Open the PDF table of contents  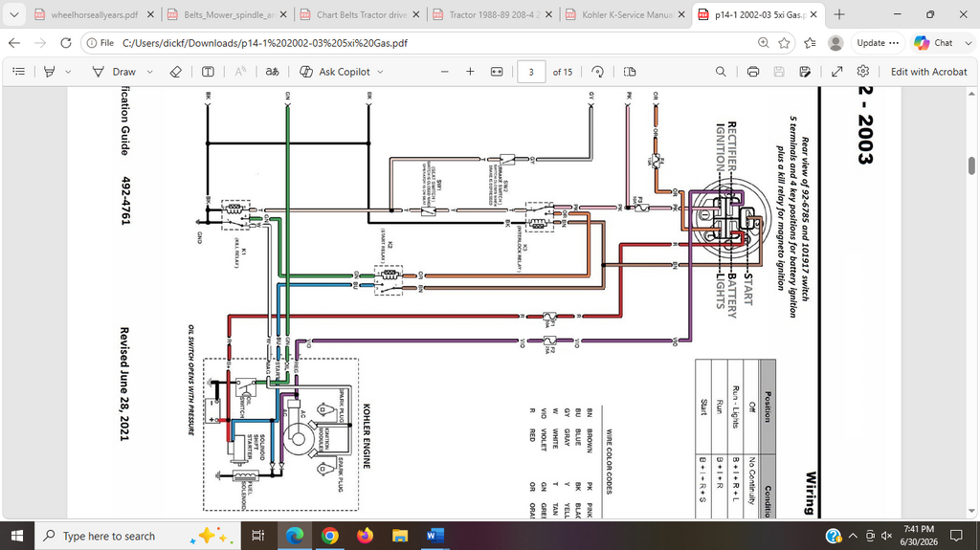tap(19, 72)
